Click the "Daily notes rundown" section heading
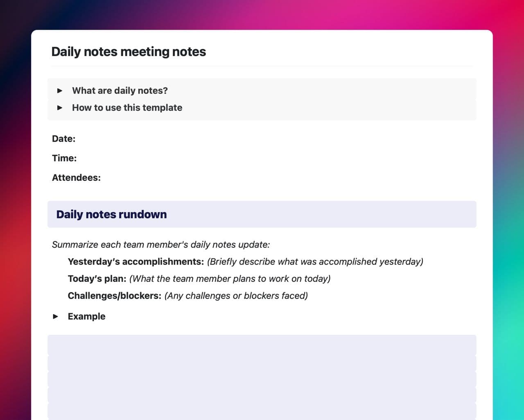This screenshot has width=524, height=420. [111, 214]
